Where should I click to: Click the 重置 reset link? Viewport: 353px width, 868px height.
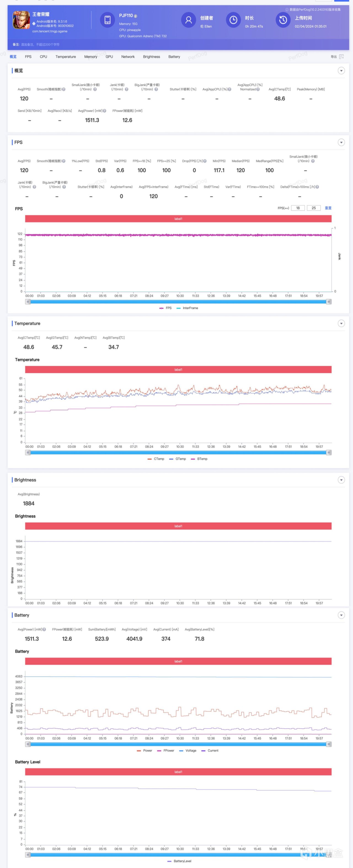coord(328,208)
